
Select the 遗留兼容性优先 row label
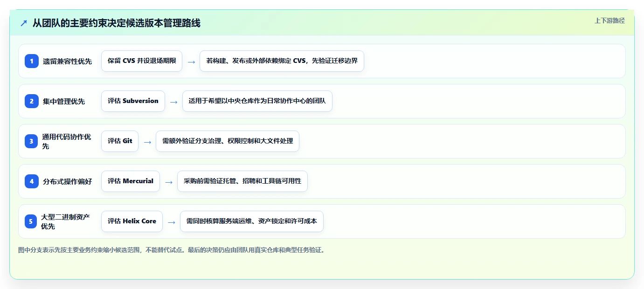[67, 61]
